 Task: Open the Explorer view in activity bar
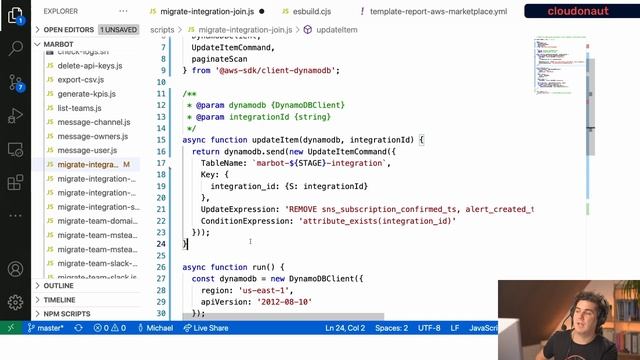[15, 16]
